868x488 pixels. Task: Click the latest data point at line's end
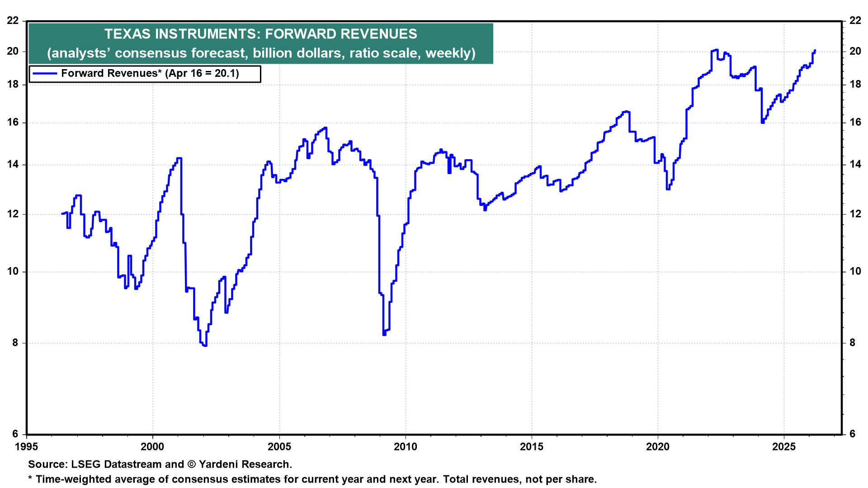pyautogui.click(x=815, y=51)
